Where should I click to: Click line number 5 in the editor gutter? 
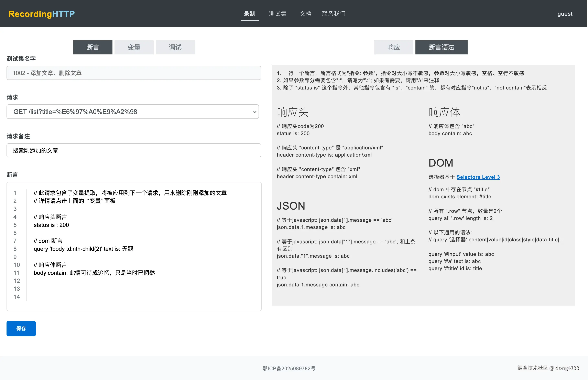pos(15,225)
